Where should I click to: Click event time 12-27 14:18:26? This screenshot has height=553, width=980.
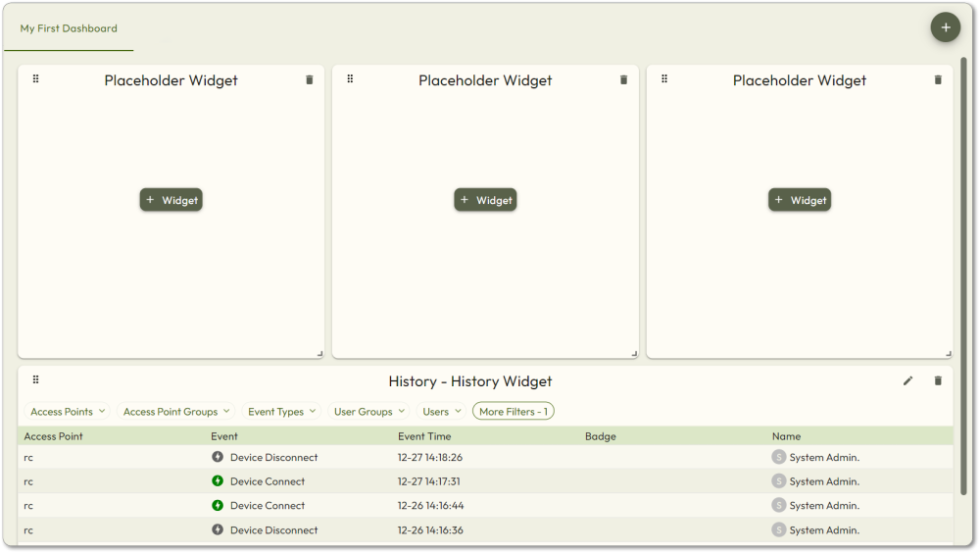tap(430, 458)
